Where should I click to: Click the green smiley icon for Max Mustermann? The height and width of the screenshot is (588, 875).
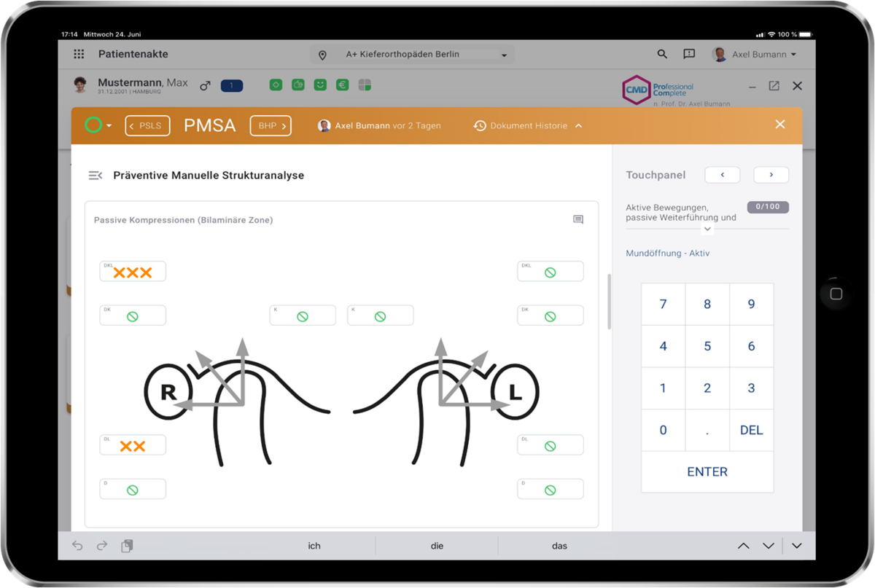(320, 85)
